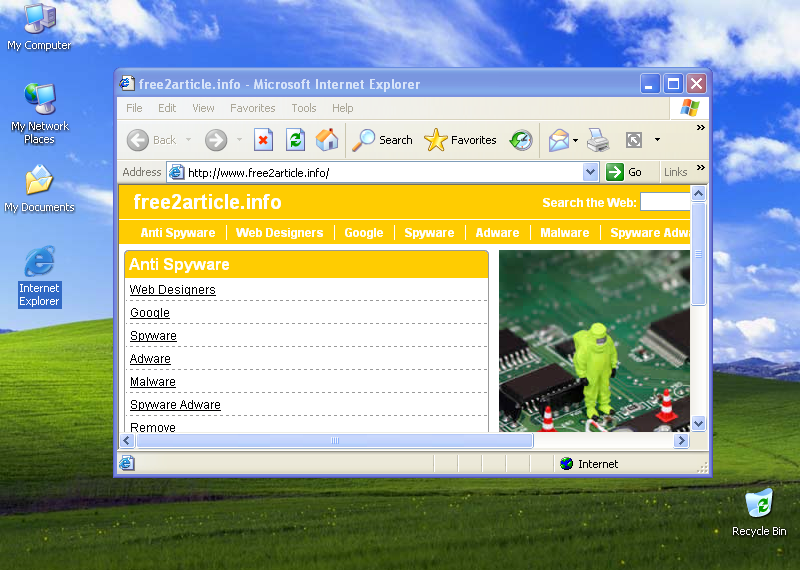
Task: Select the My Documents desktop icon
Action: click(39, 188)
